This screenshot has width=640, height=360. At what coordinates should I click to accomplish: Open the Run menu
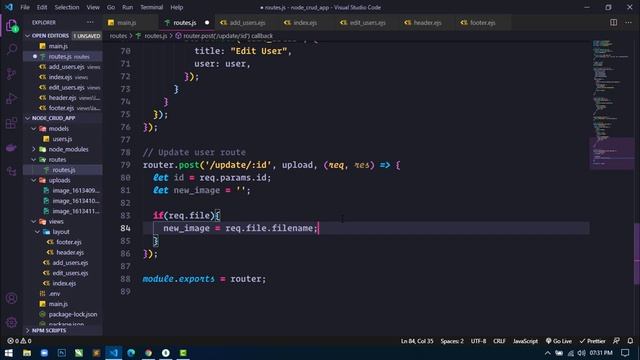(x=127, y=7)
